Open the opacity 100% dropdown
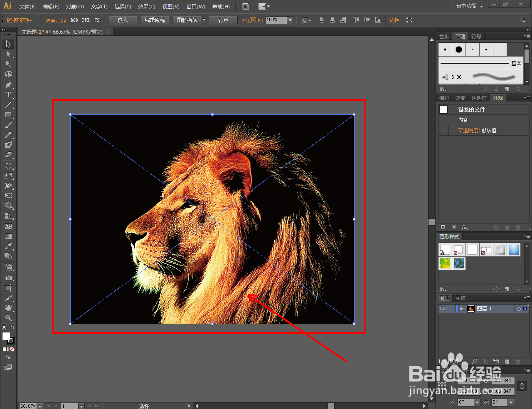 coord(290,20)
